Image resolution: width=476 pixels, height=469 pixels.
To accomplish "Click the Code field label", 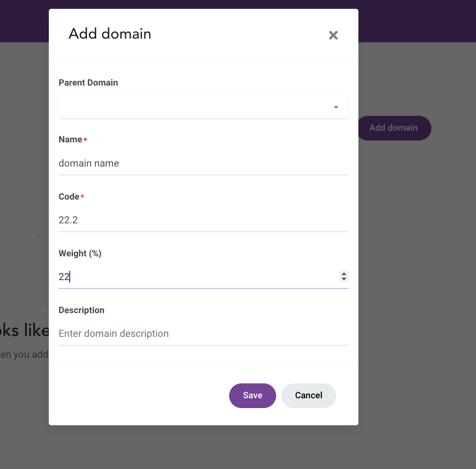I will click(69, 196).
